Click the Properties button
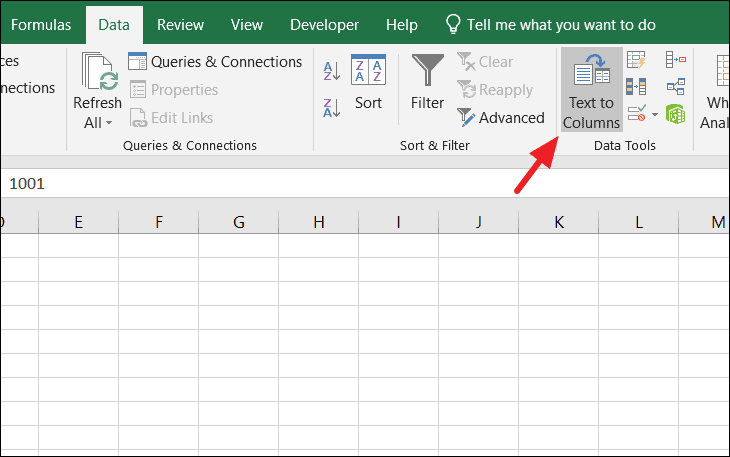This screenshot has width=730, height=457. pyautogui.click(x=174, y=89)
